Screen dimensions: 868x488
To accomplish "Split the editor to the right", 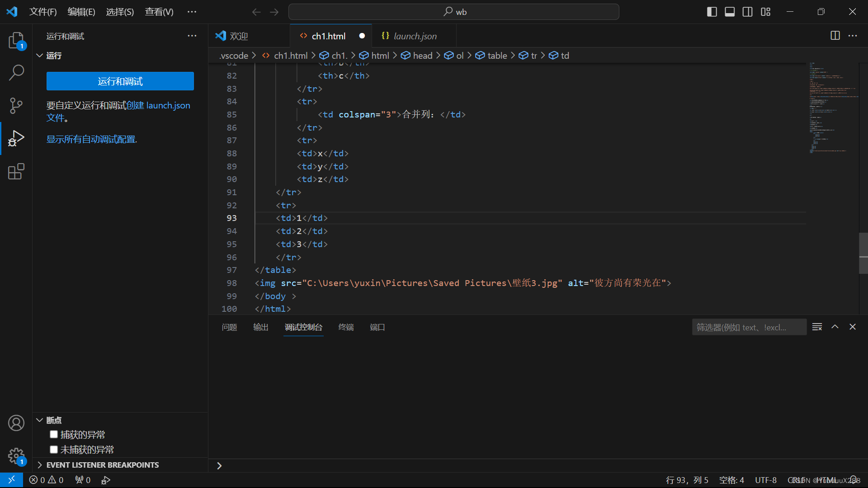I will [x=835, y=36].
